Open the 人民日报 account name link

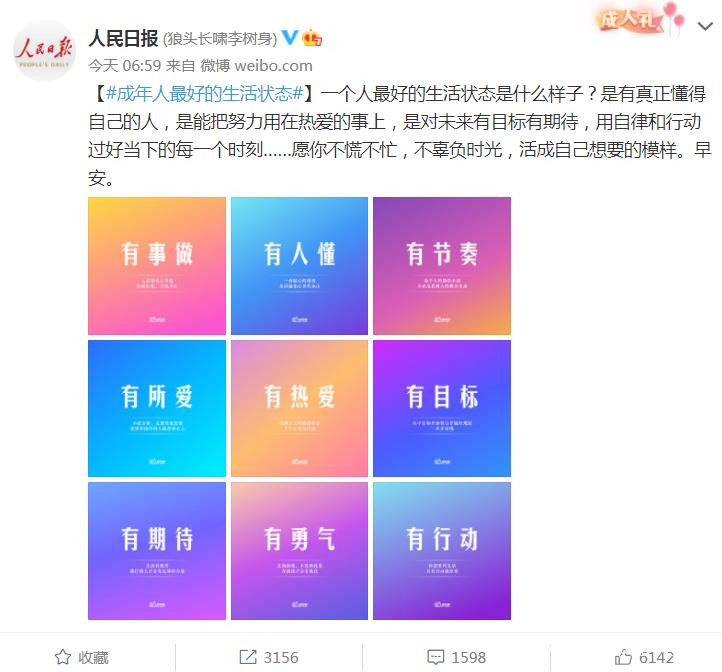click(123, 38)
